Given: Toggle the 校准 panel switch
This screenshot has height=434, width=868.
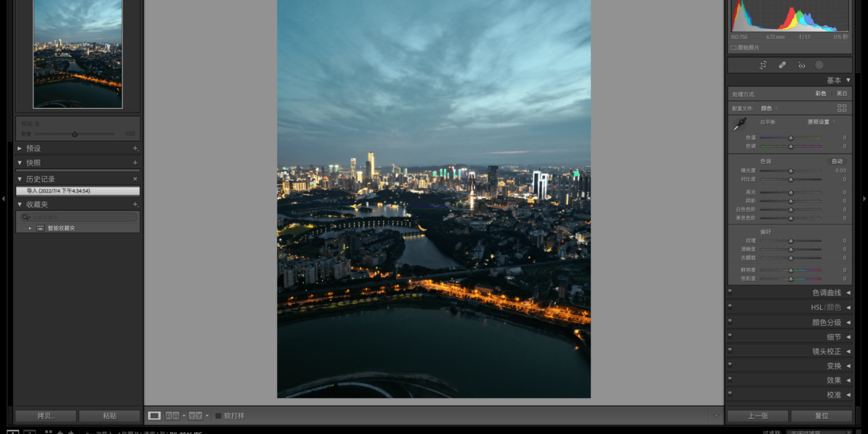Looking at the screenshot, I should 729,393.
